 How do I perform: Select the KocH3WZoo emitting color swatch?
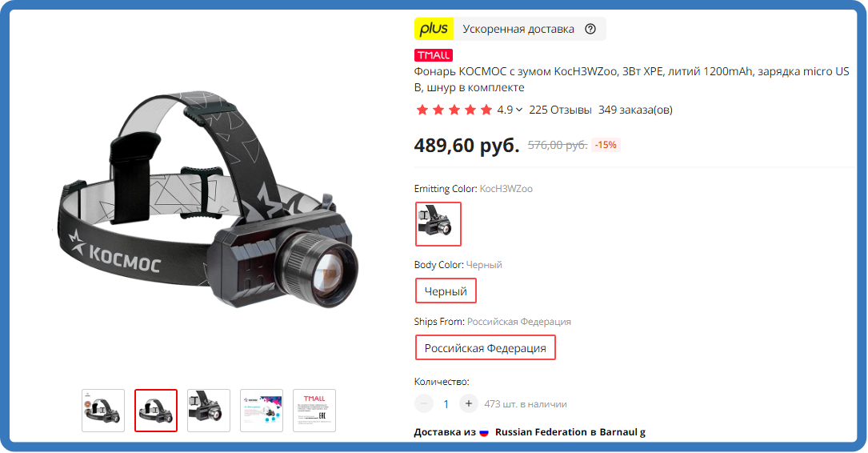(x=438, y=224)
